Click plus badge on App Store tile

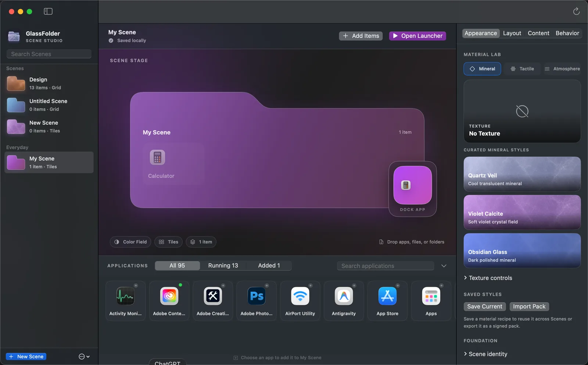(398, 285)
